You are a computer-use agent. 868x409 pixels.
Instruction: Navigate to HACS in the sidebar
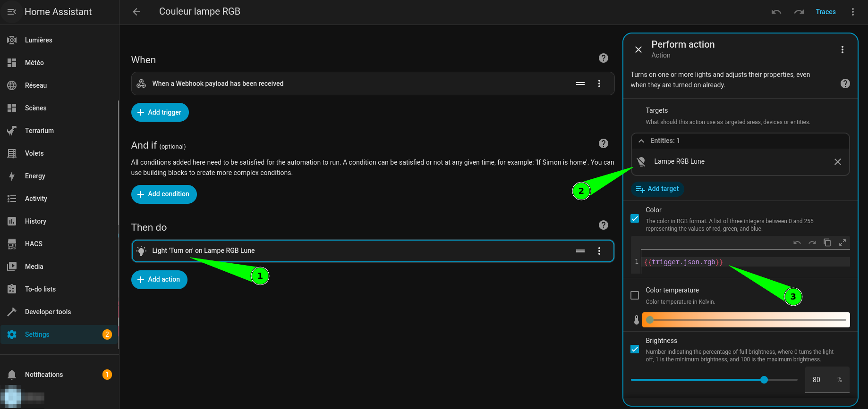pos(34,244)
